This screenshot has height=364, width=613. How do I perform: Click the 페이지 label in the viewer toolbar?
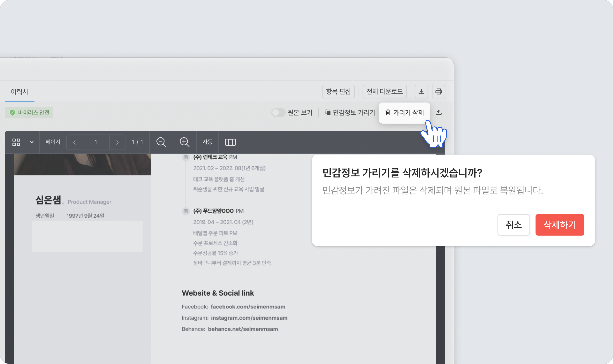tap(53, 142)
